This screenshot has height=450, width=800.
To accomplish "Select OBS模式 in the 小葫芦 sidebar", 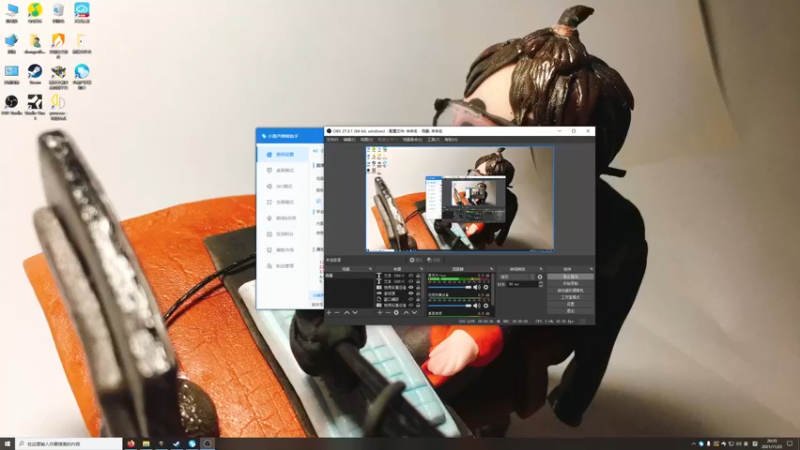I will point(283,186).
